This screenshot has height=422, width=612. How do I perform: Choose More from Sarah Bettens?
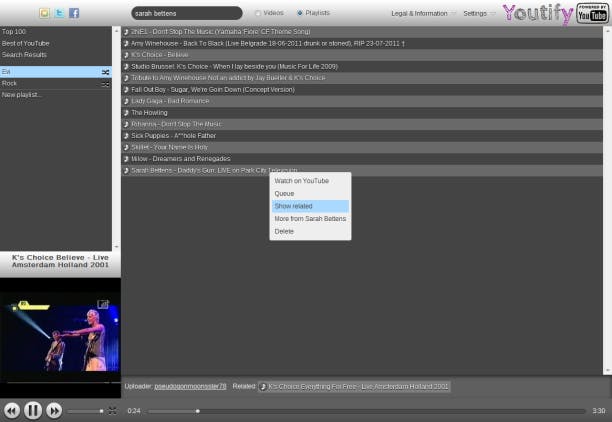point(310,219)
